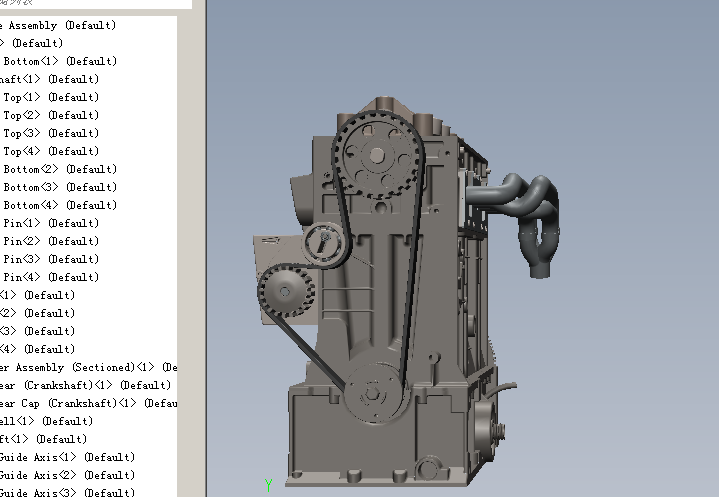Select the "Top<4> (Default)" tree row
This screenshot has width=719, height=497.
(x=50, y=151)
